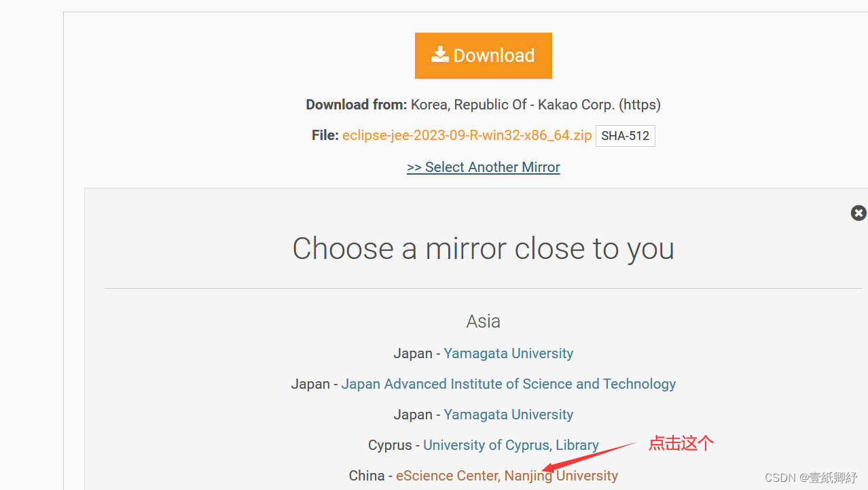Click the red 点击这个 annotation text
The height and width of the screenshot is (490, 868).
pos(681,444)
